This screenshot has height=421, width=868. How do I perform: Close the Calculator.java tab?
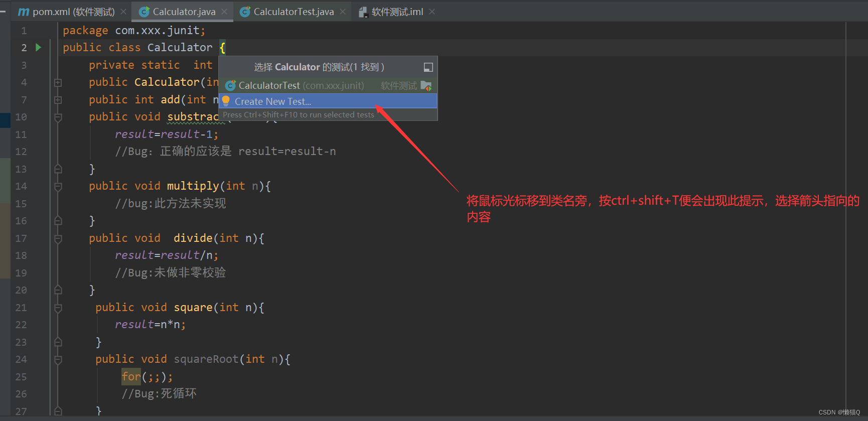pos(224,12)
